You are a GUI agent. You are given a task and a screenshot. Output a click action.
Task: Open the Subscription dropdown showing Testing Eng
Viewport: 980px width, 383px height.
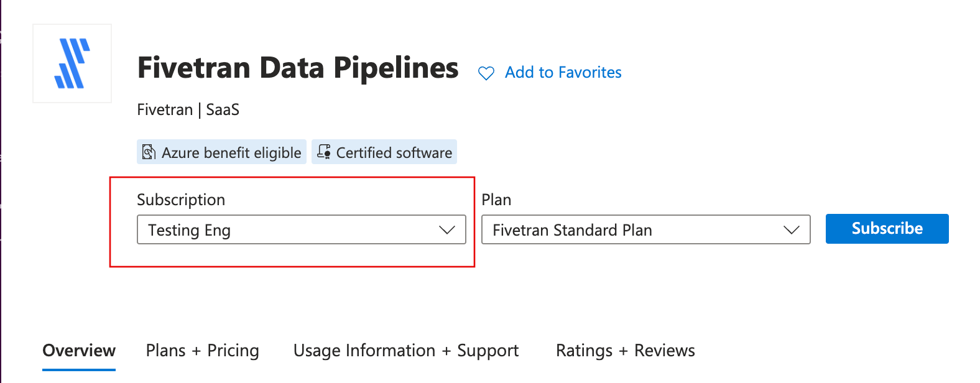click(x=302, y=229)
